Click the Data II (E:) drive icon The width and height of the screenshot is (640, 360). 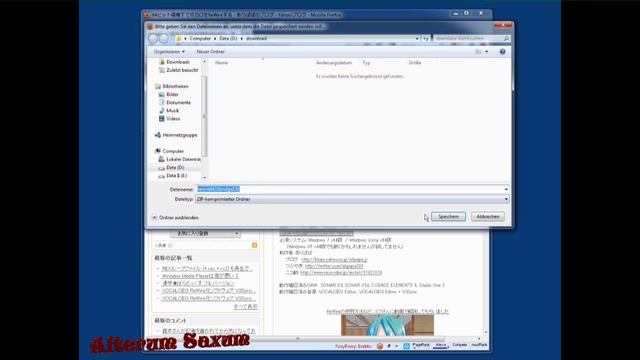(162, 176)
